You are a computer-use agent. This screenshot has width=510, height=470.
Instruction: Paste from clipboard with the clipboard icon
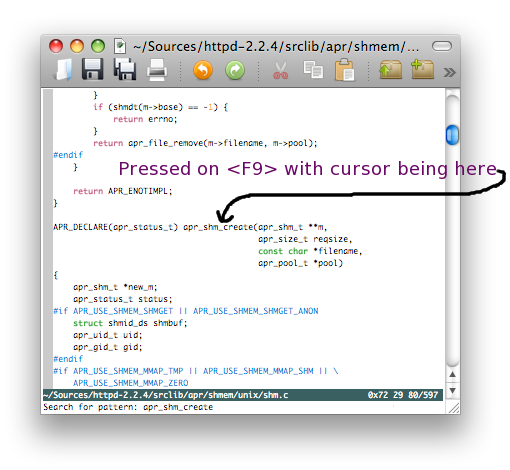pyautogui.click(x=344, y=70)
